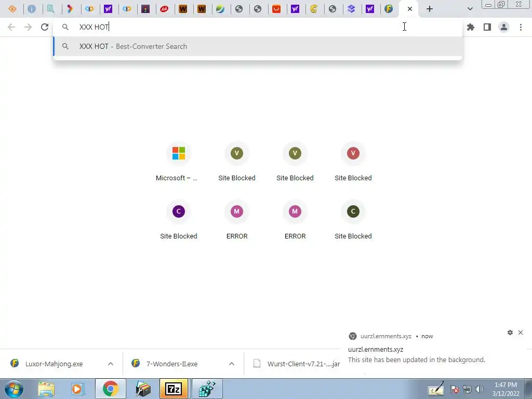Open the volume speaker icon

point(480,390)
